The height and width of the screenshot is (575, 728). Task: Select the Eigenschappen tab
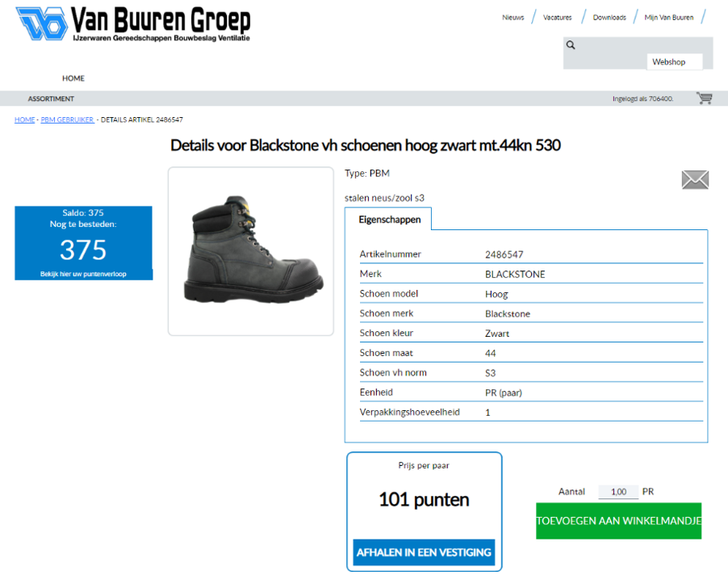(x=390, y=220)
